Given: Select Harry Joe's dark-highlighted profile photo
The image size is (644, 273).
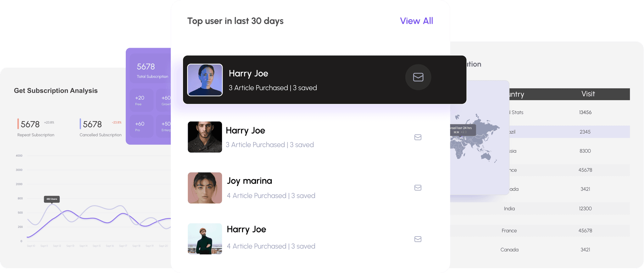Looking at the screenshot, I should coord(205,80).
